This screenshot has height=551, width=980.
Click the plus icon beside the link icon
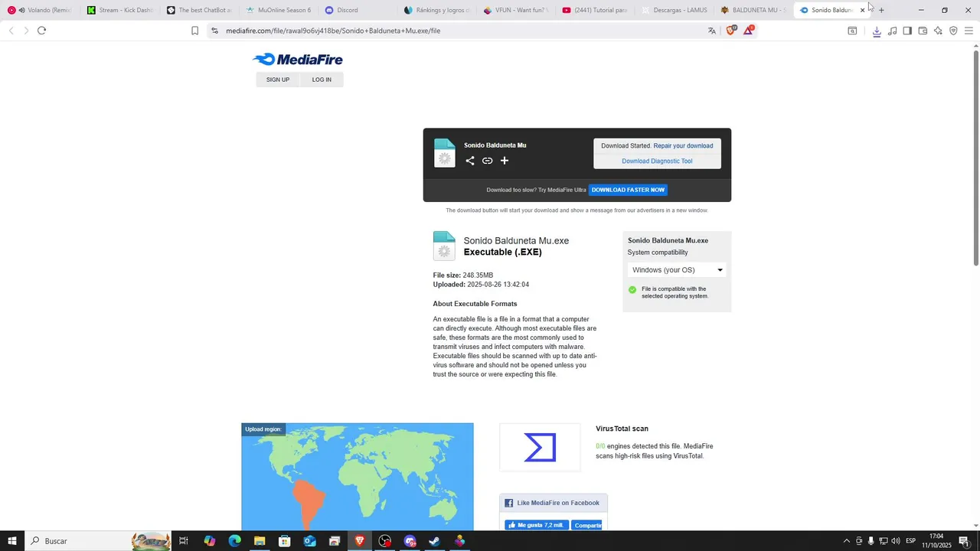(x=505, y=161)
